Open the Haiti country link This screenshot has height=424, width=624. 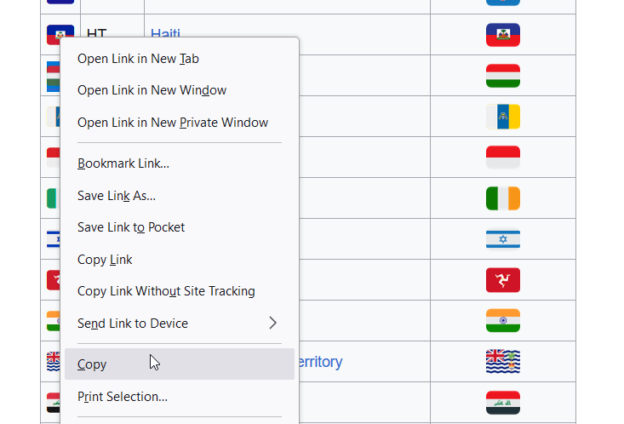point(165,33)
